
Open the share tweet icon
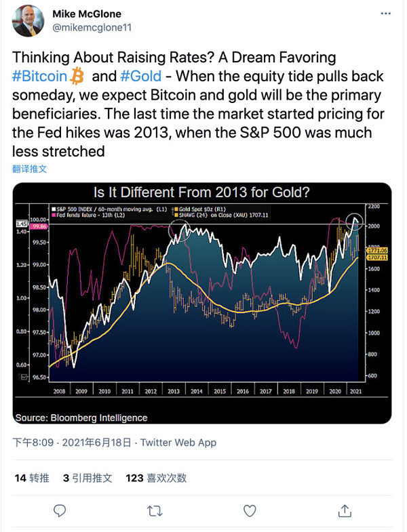tap(345, 510)
